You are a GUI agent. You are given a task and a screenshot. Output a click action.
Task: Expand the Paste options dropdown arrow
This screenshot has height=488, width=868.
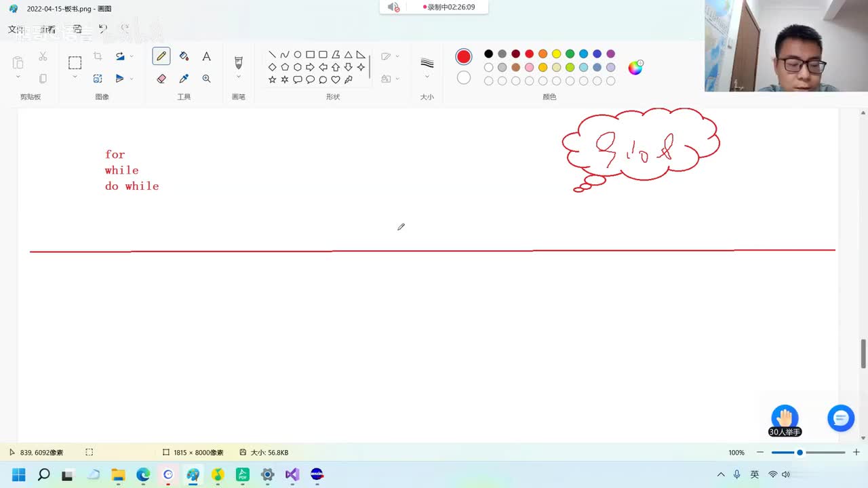pyautogui.click(x=18, y=77)
